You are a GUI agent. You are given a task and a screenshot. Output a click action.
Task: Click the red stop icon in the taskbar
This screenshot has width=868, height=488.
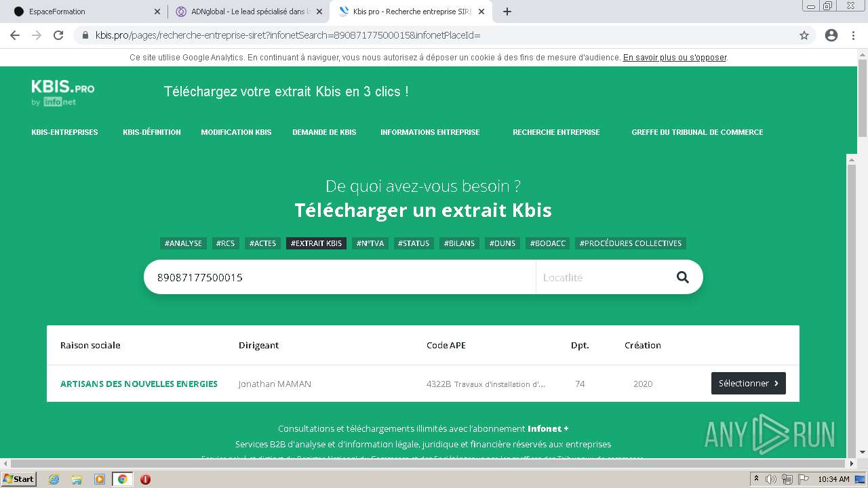click(x=145, y=479)
